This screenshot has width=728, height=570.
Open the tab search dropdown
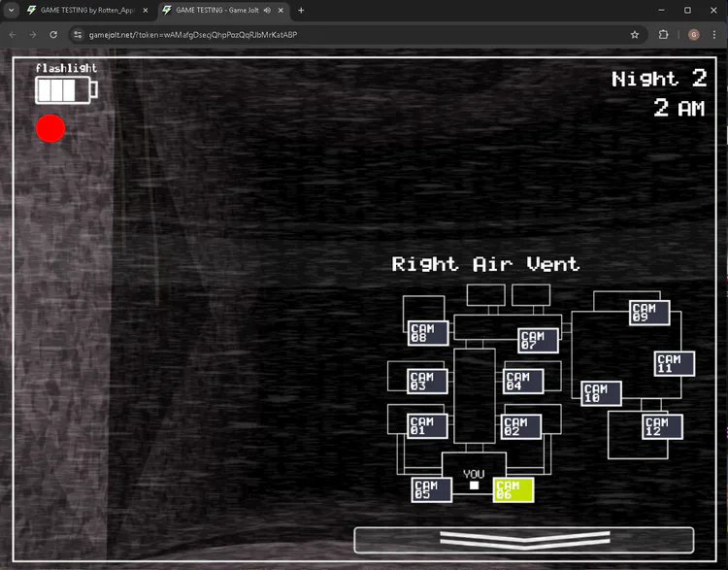11,11
